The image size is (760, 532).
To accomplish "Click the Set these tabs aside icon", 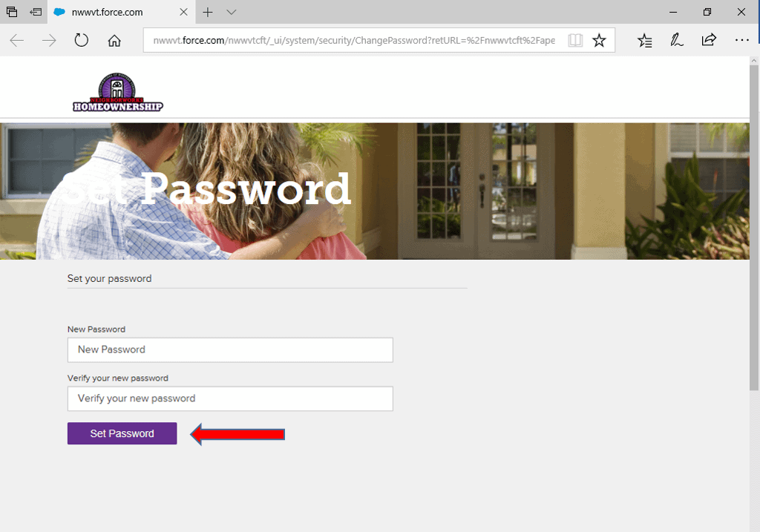I will [x=36, y=12].
